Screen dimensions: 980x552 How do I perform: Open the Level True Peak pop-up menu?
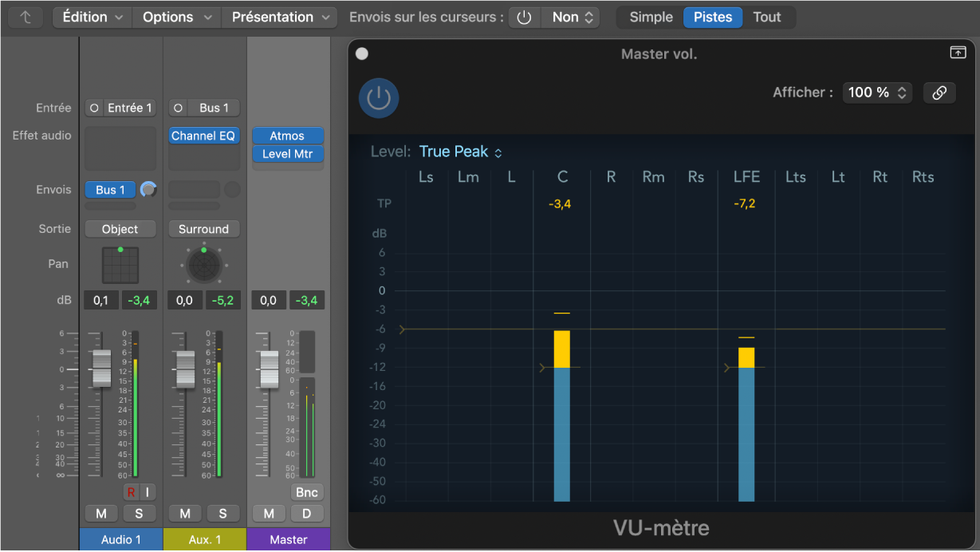(461, 152)
